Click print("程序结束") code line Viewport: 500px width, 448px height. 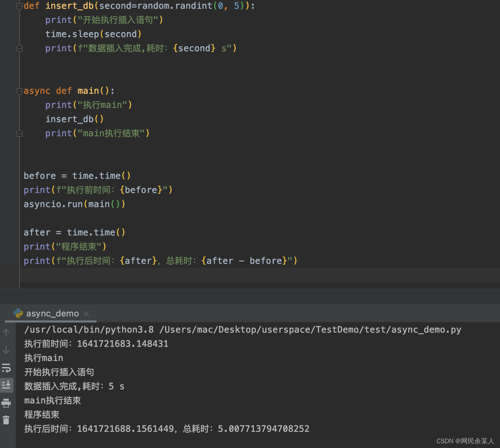[x=65, y=247]
